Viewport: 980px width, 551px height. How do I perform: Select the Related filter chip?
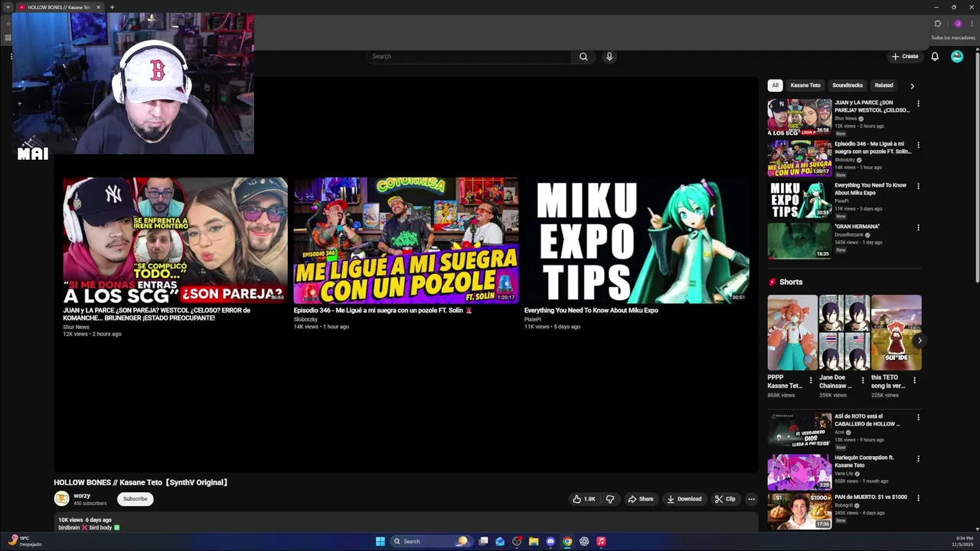click(x=884, y=86)
